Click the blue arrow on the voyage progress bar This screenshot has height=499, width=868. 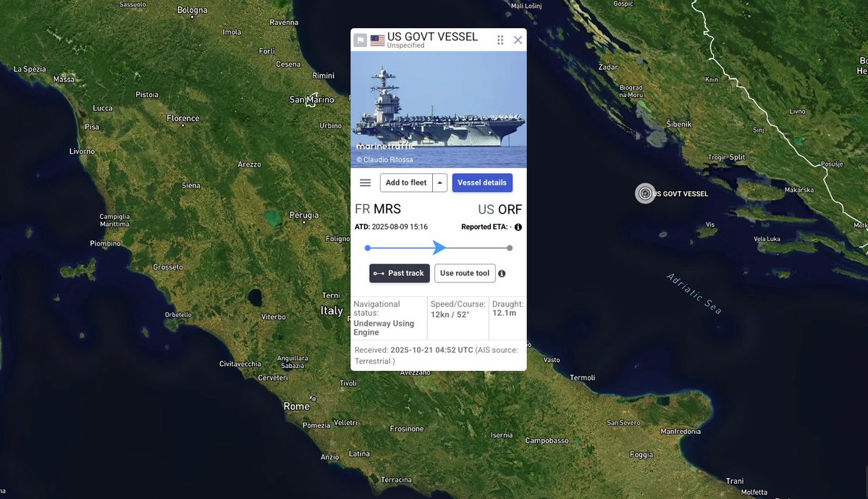tap(439, 248)
